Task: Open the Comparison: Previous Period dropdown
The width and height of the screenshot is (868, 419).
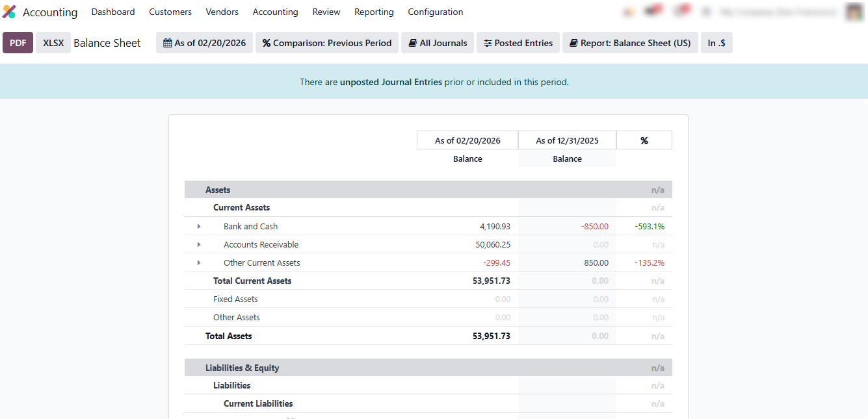Action: 327,43
